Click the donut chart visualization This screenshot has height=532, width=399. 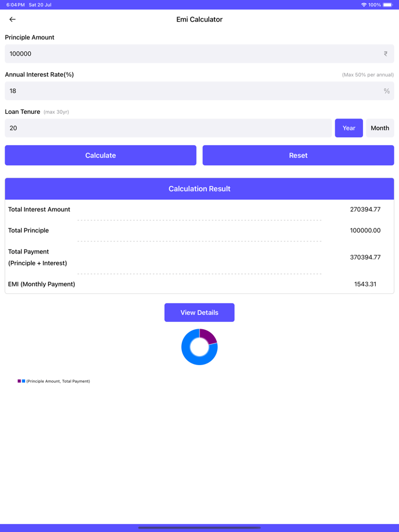(199, 346)
